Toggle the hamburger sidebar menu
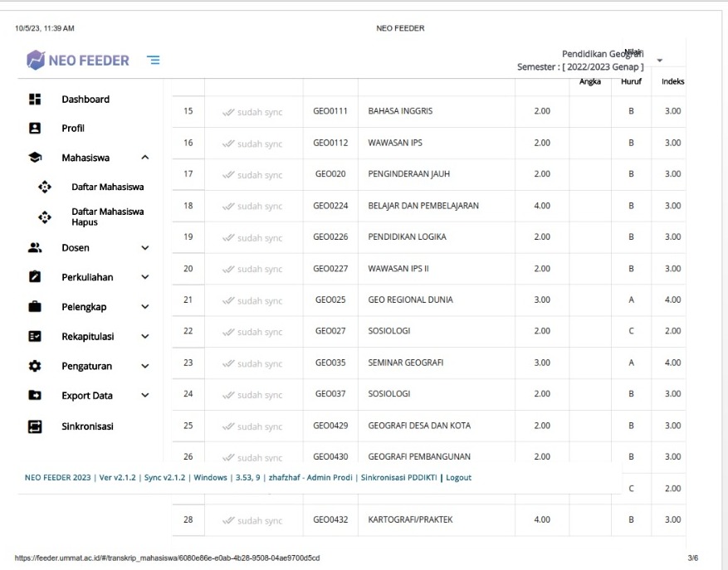The width and height of the screenshot is (728, 570). click(x=154, y=60)
